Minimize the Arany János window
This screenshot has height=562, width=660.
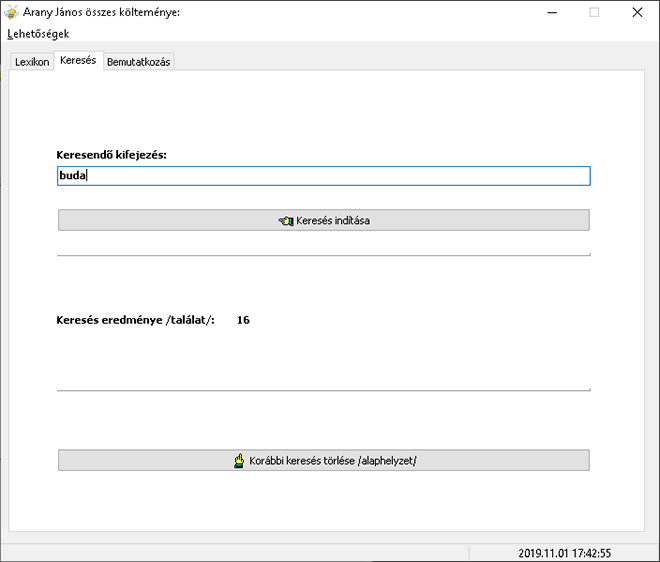coord(552,13)
